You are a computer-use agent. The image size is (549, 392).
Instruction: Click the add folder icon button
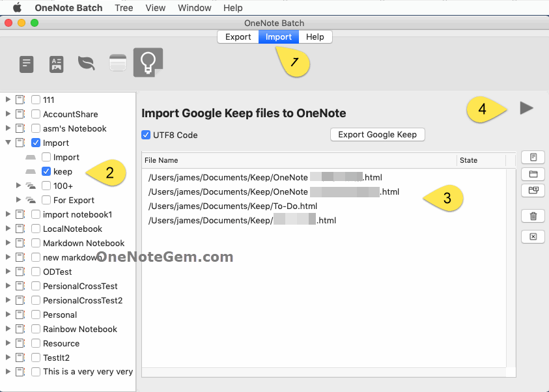click(x=533, y=174)
